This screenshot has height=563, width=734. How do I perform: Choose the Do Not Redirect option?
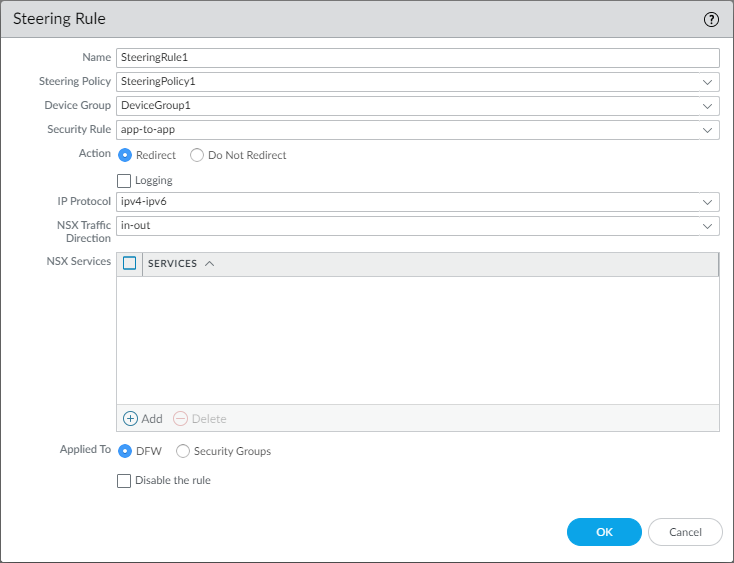click(x=197, y=156)
